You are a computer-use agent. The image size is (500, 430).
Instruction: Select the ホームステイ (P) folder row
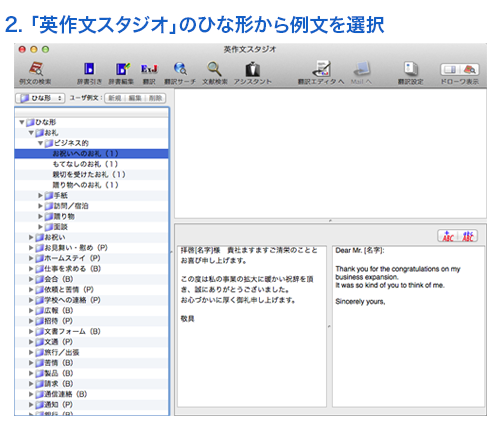point(92,258)
